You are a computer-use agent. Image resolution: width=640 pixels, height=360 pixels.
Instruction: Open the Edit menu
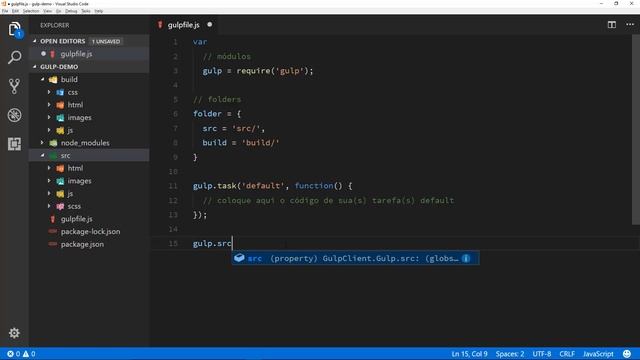point(15,11)
